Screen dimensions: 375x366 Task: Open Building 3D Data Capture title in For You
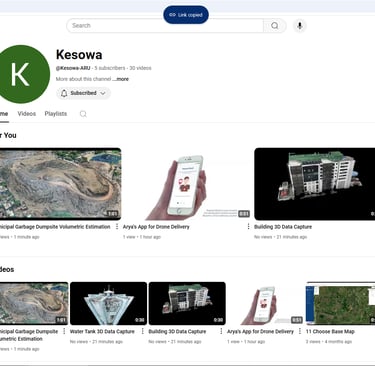pos(283,227)
